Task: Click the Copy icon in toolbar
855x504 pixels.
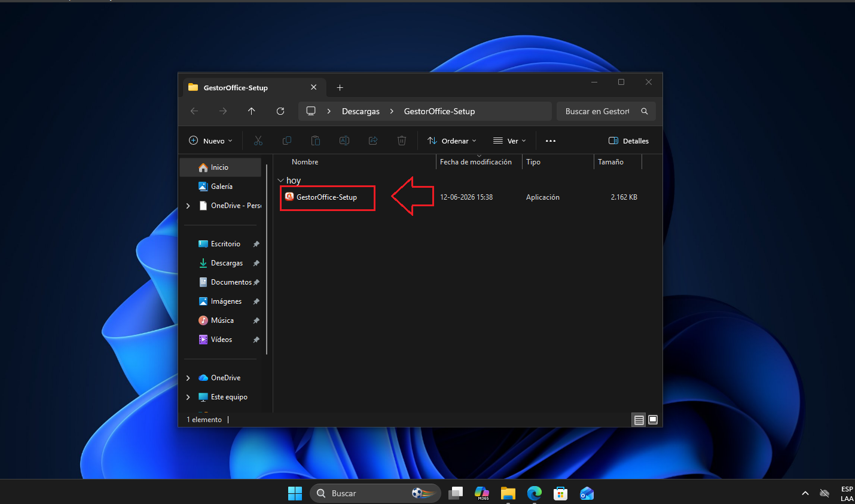Action: click(x=287, y=141)
